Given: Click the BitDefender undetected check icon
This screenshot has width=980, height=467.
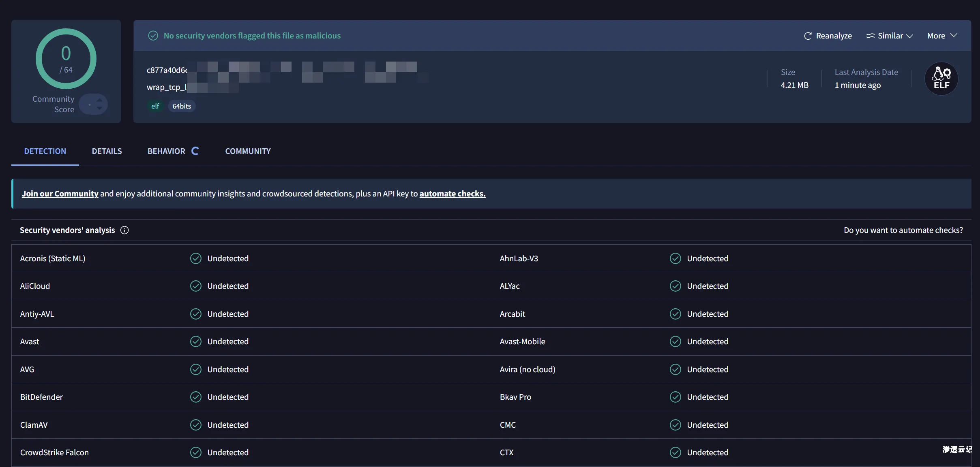Looking at the screenshot, I should (196, 397).
